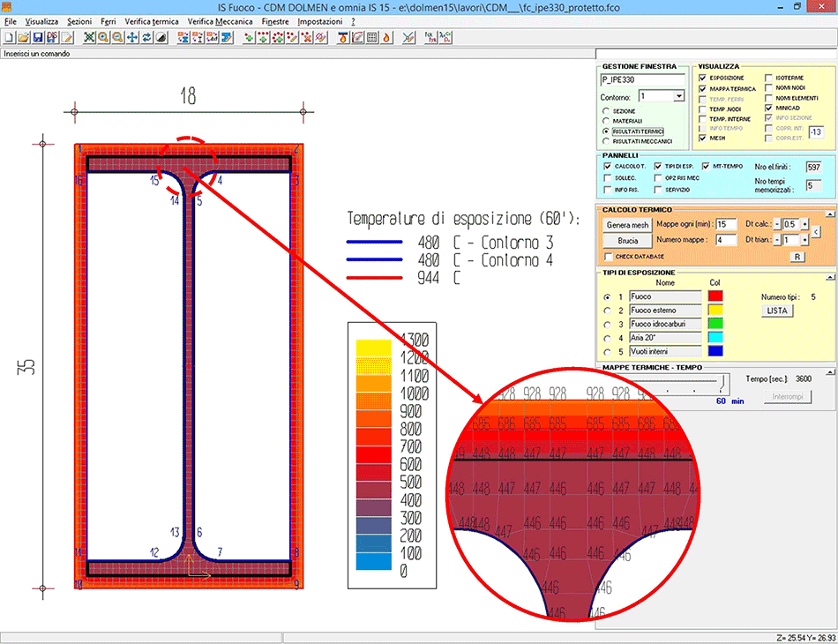Click the New file toolbar icon
Image resolution: width=838 pixels, height=644 pixels.
pos(9,37)
